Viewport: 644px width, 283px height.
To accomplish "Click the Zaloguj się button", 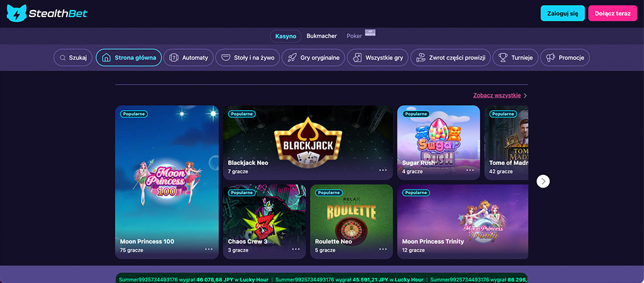I will click(x=563, y=13).
